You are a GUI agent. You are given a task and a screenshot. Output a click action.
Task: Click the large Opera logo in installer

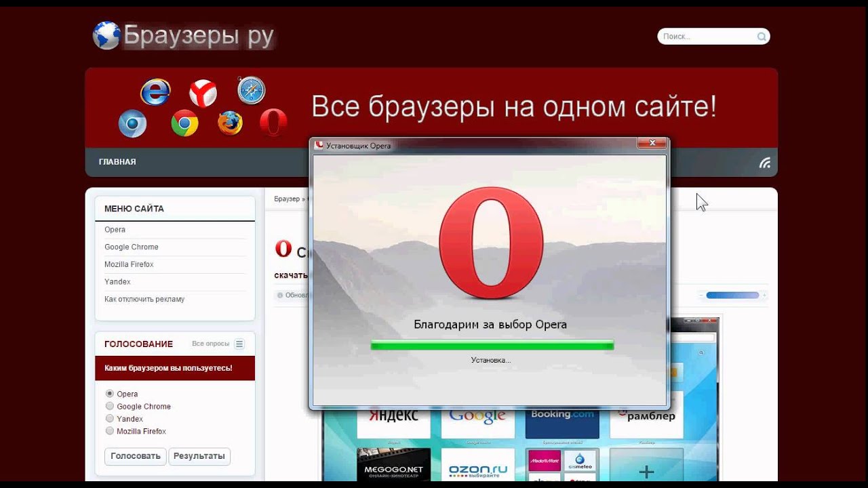[491, 243]
